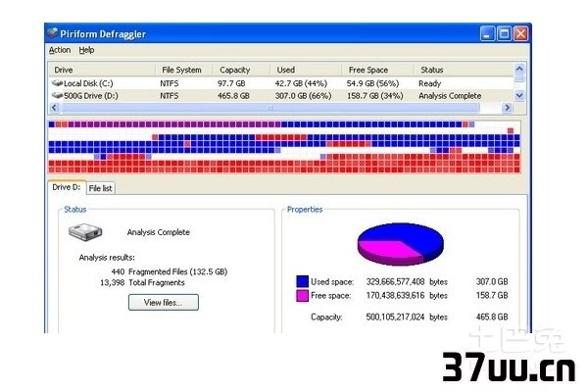The height and width of the screenshot is (392, 588).
Task: Click the '170,438,639,616' free bytes value
Action: 395,296
